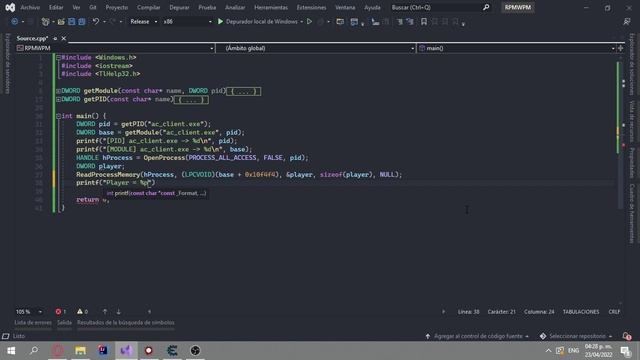Click the editor vertical scrollbar
The width and height of the screenshot is (640, 360).
tap(620, 180)
